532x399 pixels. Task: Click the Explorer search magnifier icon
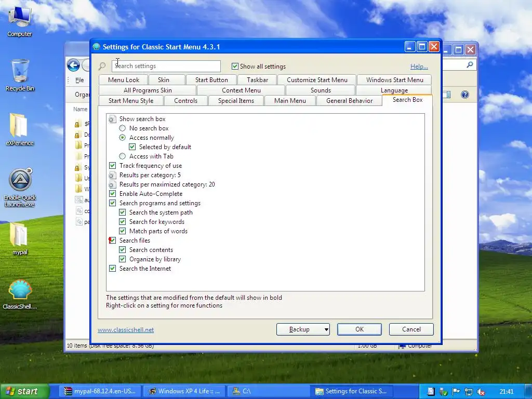point(470,64)
